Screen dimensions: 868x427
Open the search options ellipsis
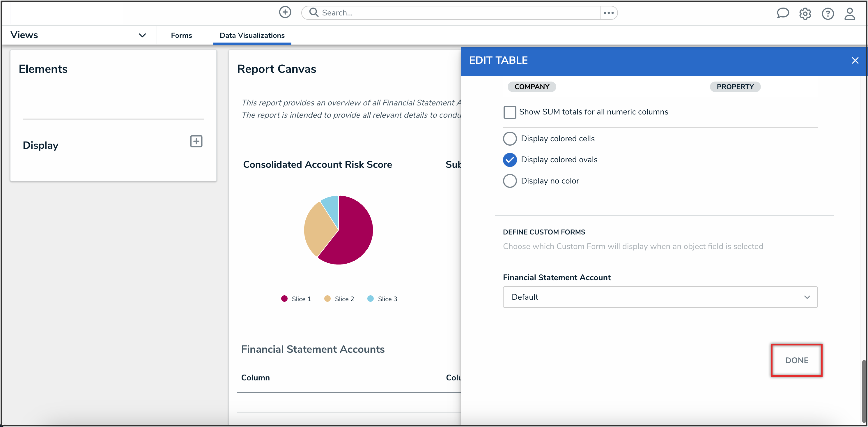coord(608,13)
